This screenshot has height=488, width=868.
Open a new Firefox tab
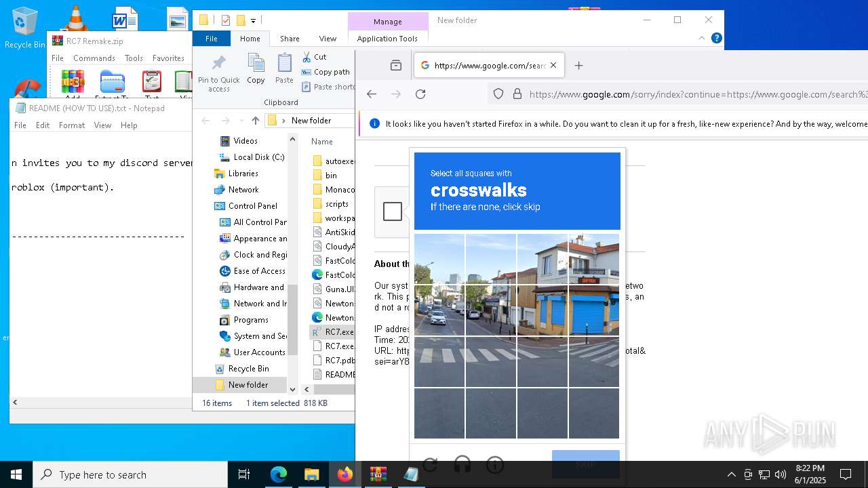[578, 66]
